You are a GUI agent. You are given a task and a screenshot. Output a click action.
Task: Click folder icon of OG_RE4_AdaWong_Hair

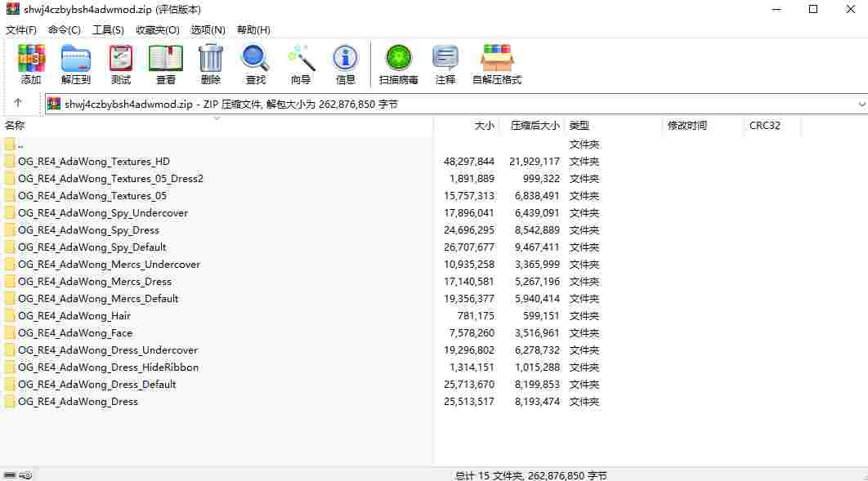(x=10, y=316)
